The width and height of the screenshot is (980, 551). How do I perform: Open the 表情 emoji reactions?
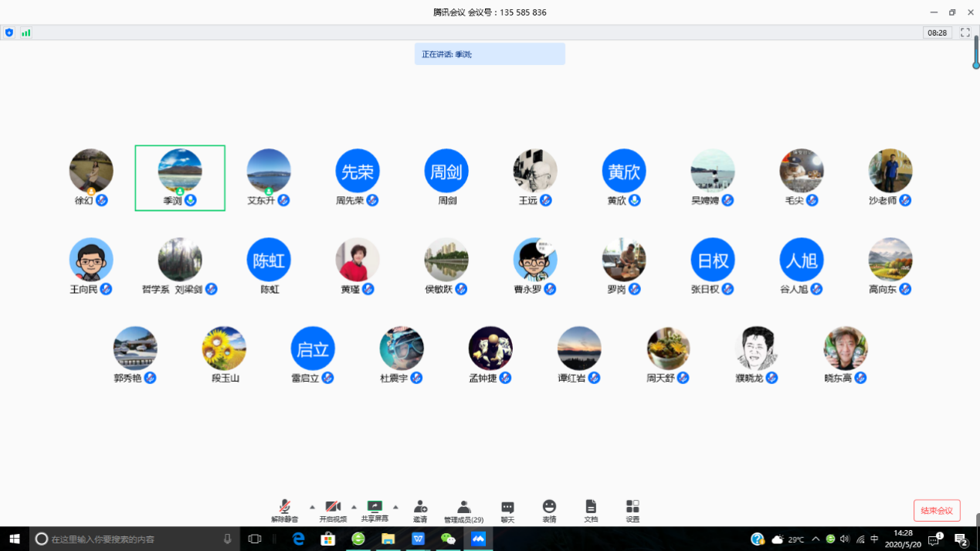pyautogui.click(x=549, y=510)
